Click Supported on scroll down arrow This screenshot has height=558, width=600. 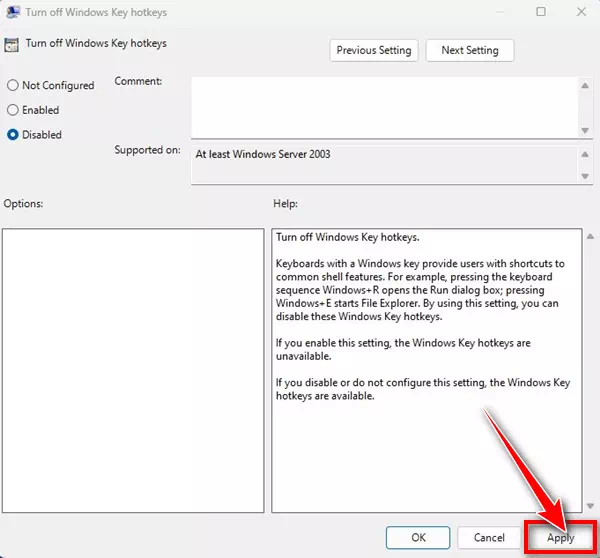click(x=585, y=176)
